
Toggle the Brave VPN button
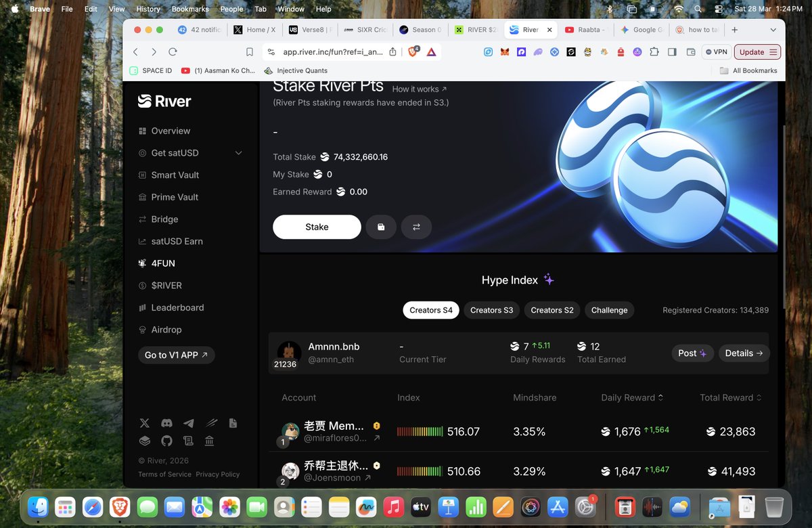coord(716,52)
